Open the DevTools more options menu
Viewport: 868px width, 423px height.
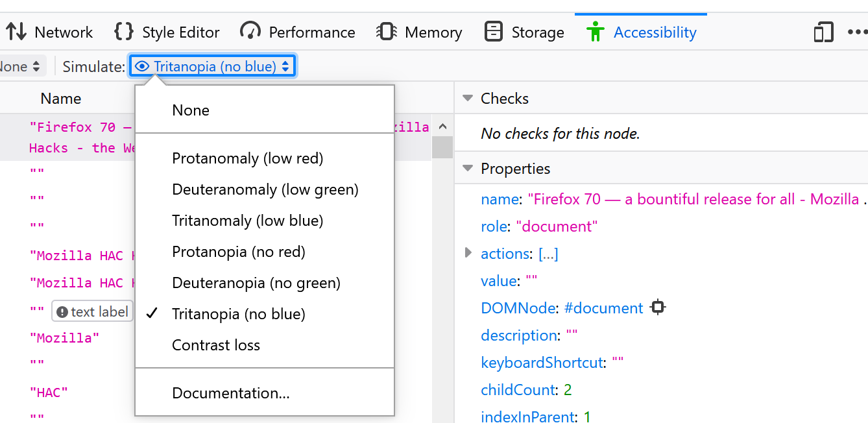click(x=858, y=32)
